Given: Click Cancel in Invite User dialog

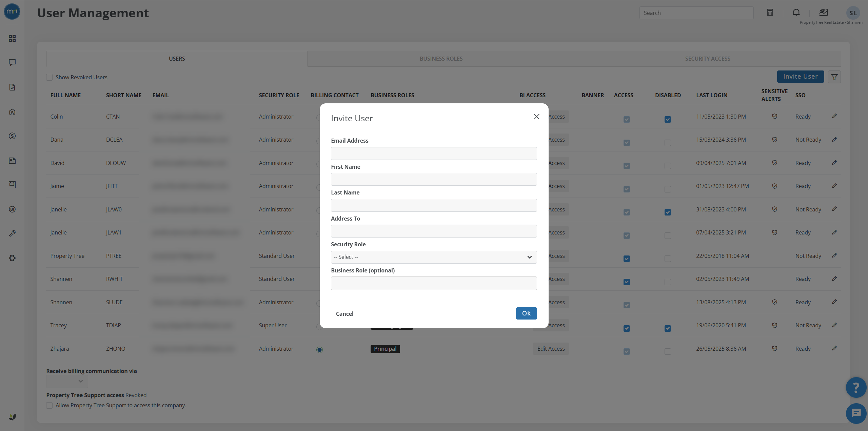Looking at the screenshot, I should [344, 314].
